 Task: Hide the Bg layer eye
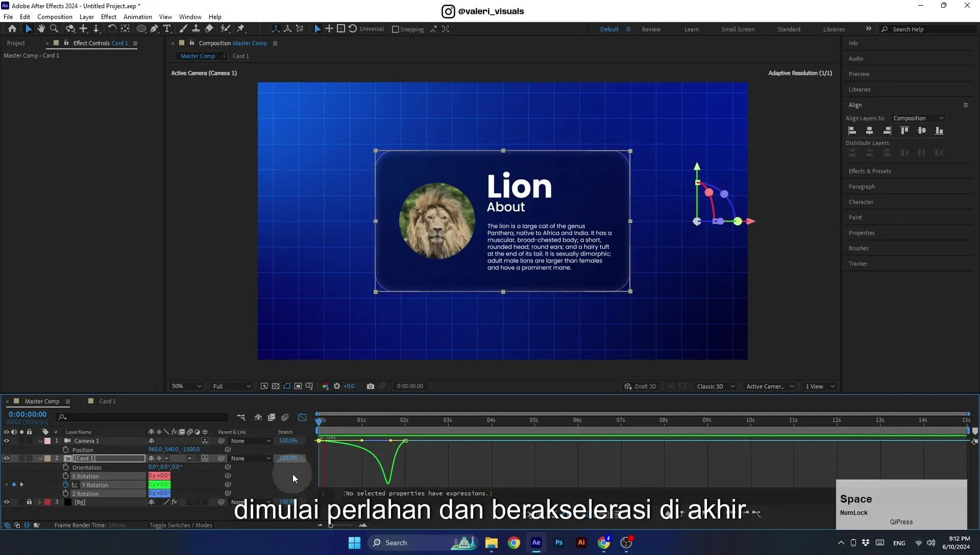click(7, 502)
